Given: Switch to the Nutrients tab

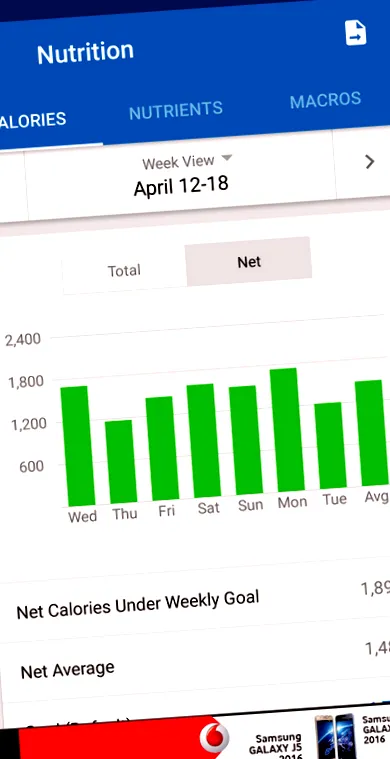Looking at the screenshot, I should 176,110.
